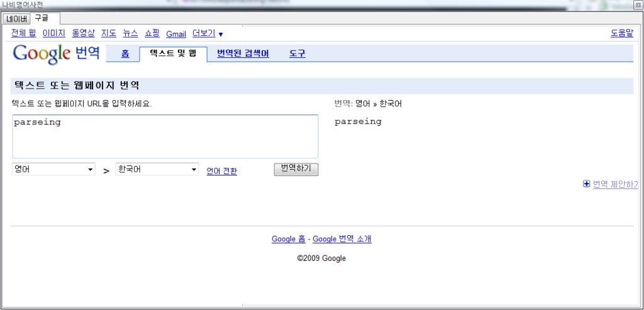
Task: Click the Google 번역 logo
Action: tap(56, 54)
